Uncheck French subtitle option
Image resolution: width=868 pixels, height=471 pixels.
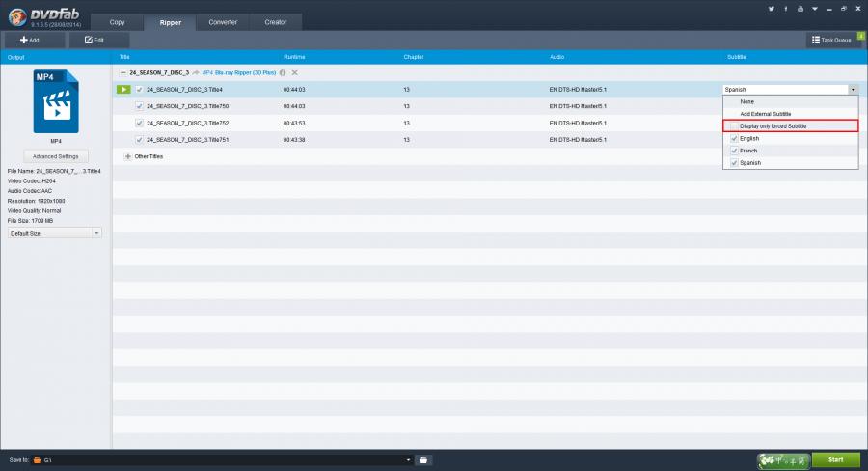pyautogui.click(x=734, y=151)
